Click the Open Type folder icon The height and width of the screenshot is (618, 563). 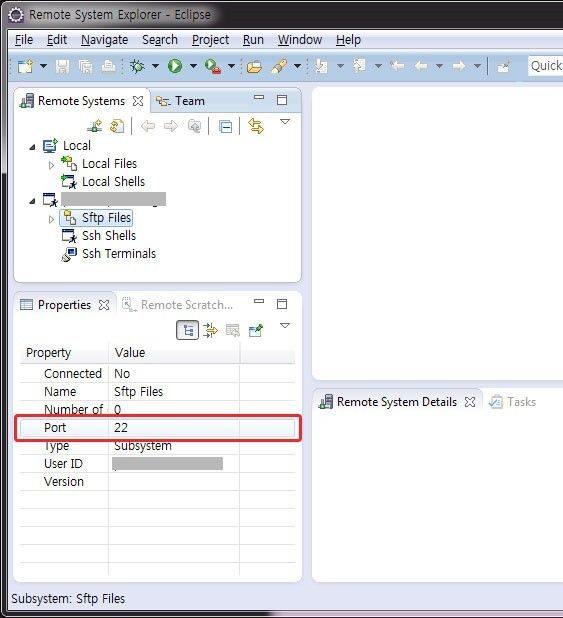click(x=254, y=67)
